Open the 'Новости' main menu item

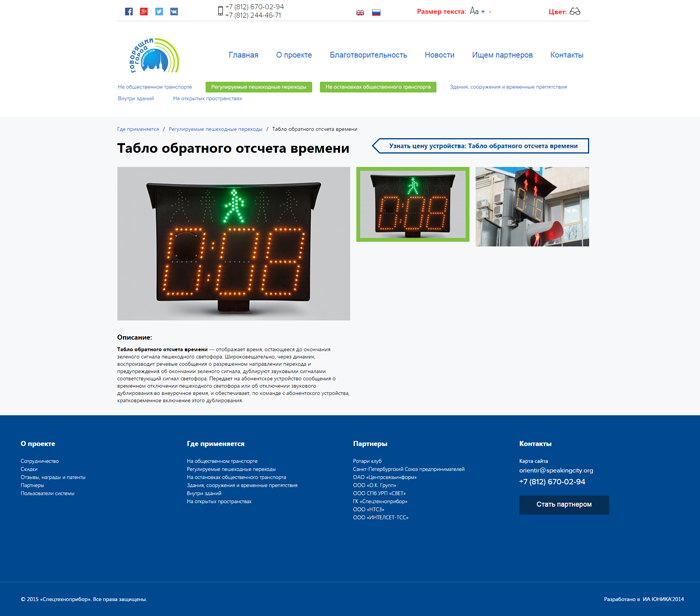(x=439, y=55)
